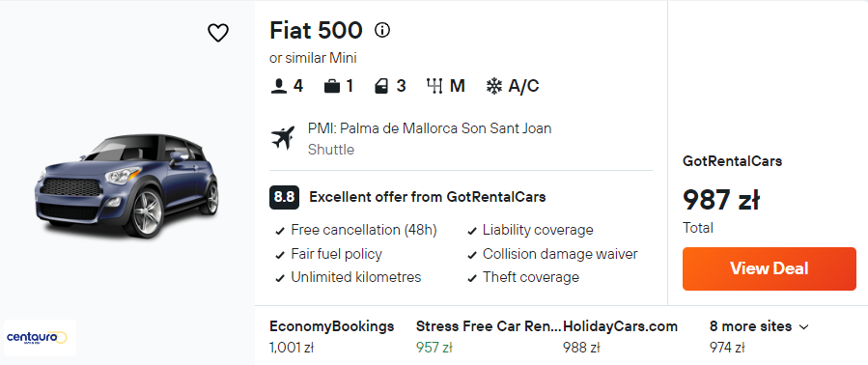Viewport: 868px width, 365px height.
Task: Select the EconomyBookings 1,001 zł offer
Action: pos(331,337)
